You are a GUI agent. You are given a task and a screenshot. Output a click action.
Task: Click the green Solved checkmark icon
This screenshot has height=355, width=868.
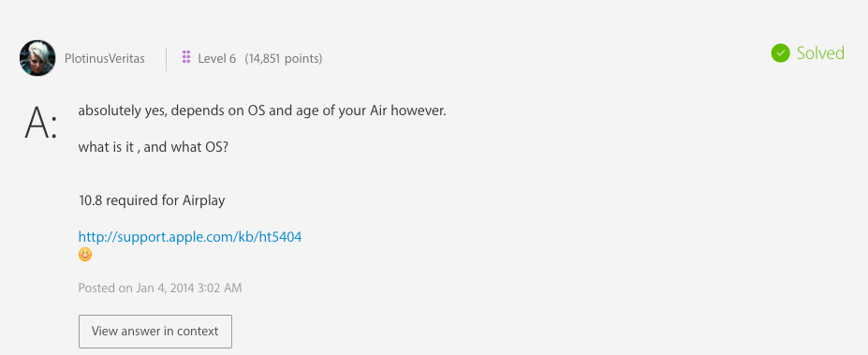pyautogui.click(x=781, y=53)
